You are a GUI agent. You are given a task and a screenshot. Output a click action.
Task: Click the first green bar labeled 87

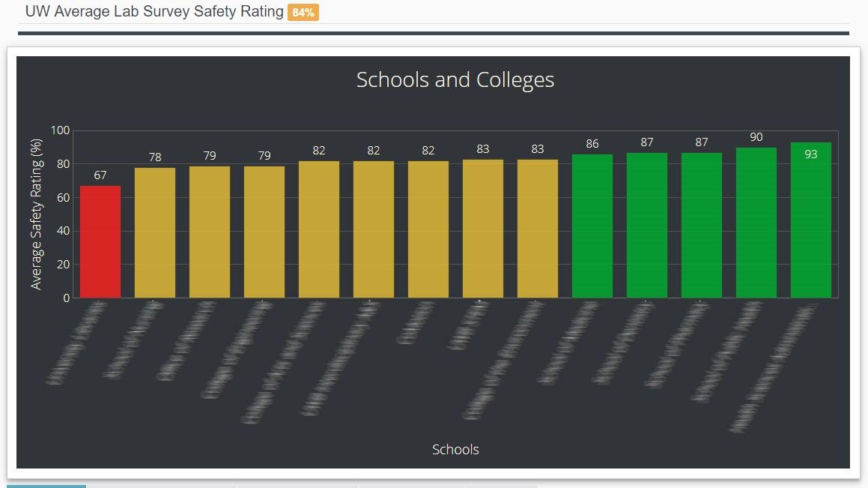tap(646, 225)
